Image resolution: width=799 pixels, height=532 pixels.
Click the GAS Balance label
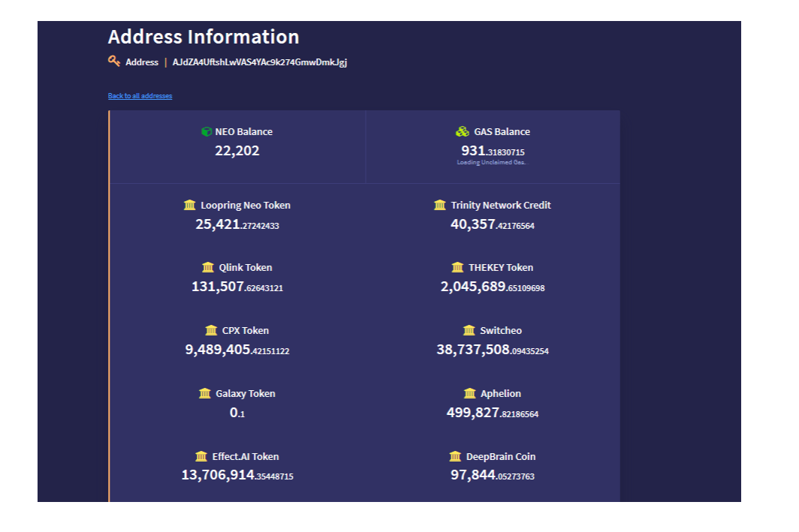(502, 132)
